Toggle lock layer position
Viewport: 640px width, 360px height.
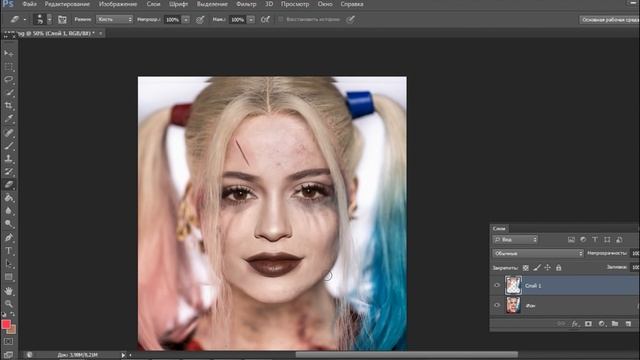click(547, 268)
